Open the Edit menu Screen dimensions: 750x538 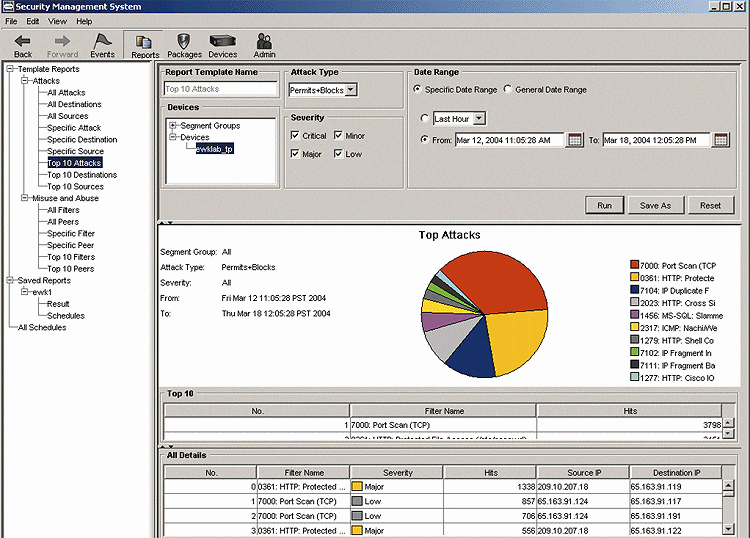pyautogui.click(x=33, y=21)
